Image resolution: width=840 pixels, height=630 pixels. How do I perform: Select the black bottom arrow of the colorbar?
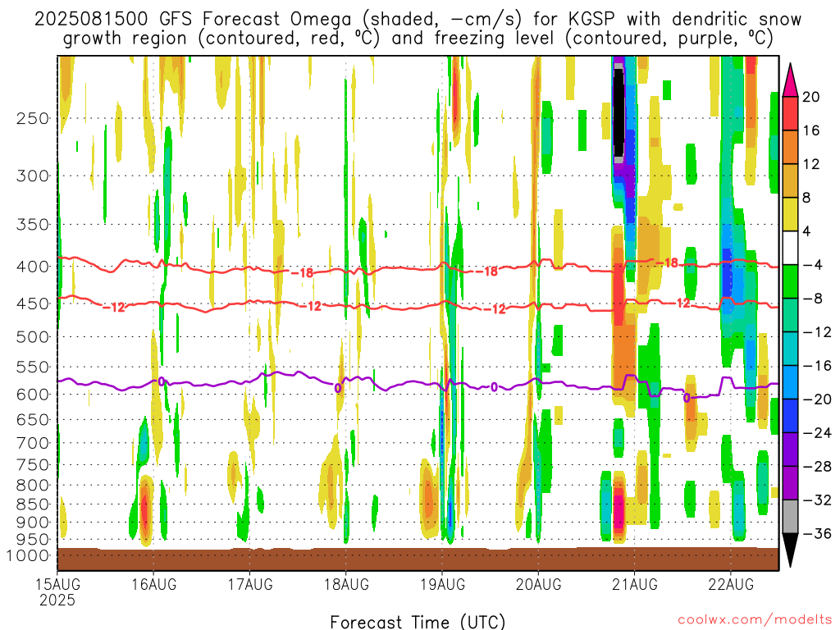click(x=790, y=550)
